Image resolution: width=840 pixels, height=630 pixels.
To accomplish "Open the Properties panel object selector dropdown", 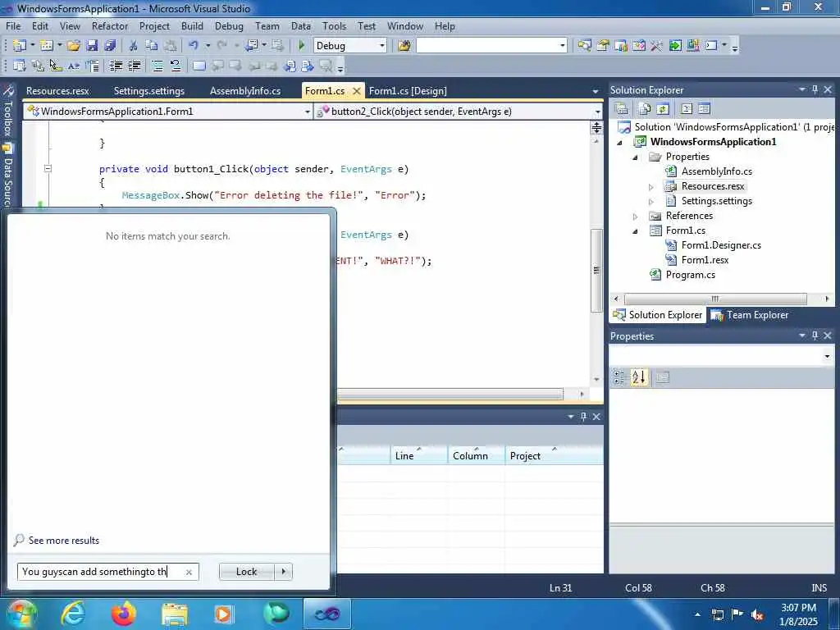I will (x=827, y=356).
